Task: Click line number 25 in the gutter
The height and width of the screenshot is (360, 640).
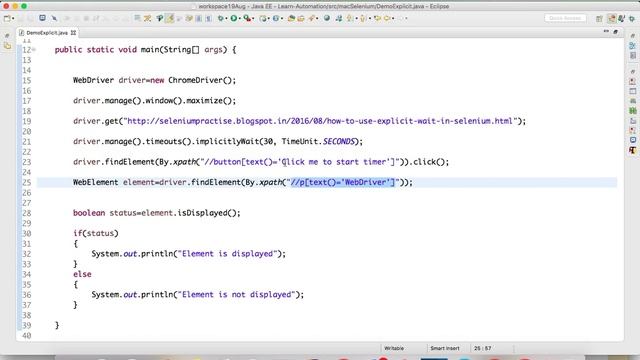Action: (27, 182)
